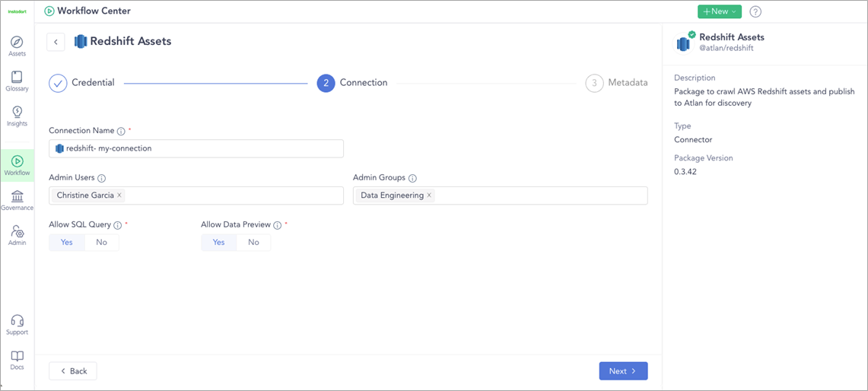Click inside the Admin Users field

196,195
